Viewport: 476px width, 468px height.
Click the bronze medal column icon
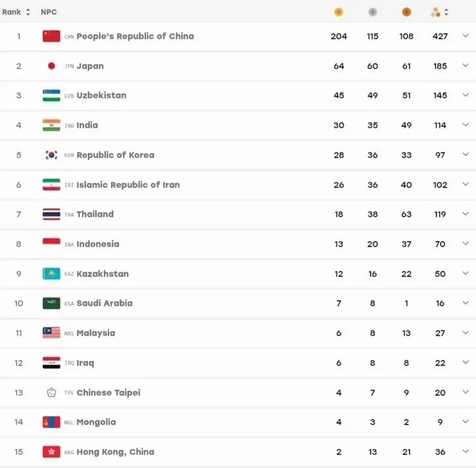click(x=406, y=12)
